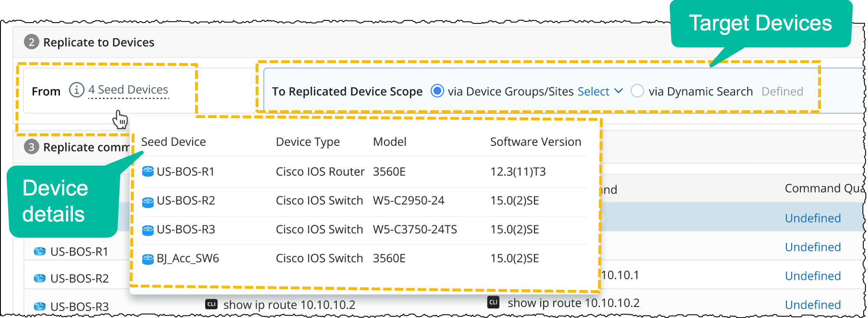The width and height of the screenshot is (868, 318).
Task: Click the right CLI icon beside show ip route
Action: pos(493,302)
